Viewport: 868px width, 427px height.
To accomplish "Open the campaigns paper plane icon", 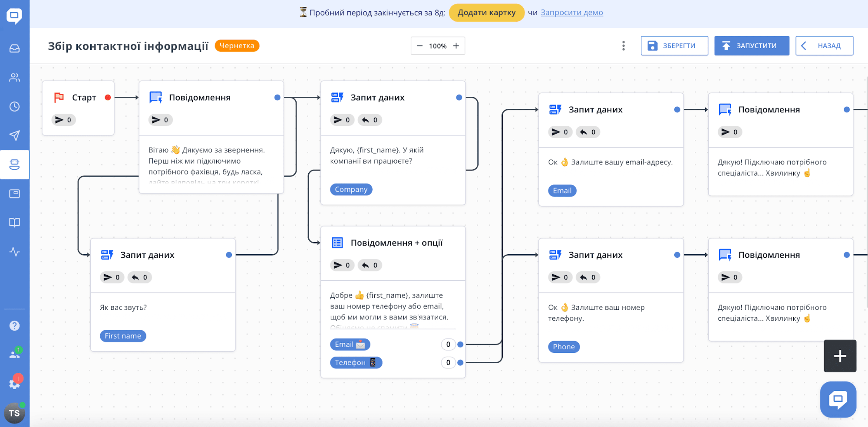I will coord(14,135).
